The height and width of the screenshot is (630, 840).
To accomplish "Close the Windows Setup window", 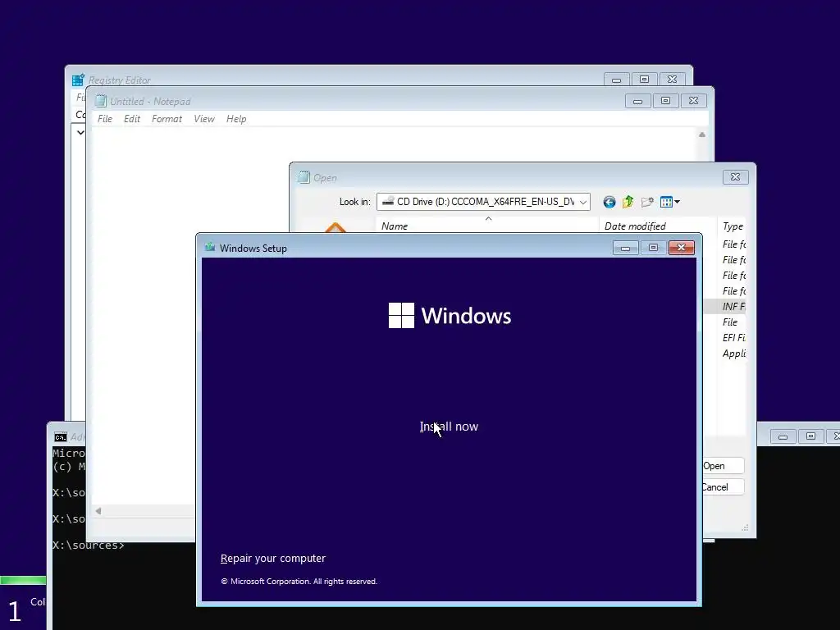I will (x=681, y=248).
